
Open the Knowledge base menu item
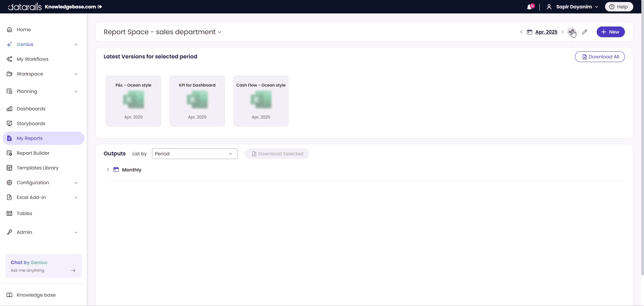[x=44, y=295]
